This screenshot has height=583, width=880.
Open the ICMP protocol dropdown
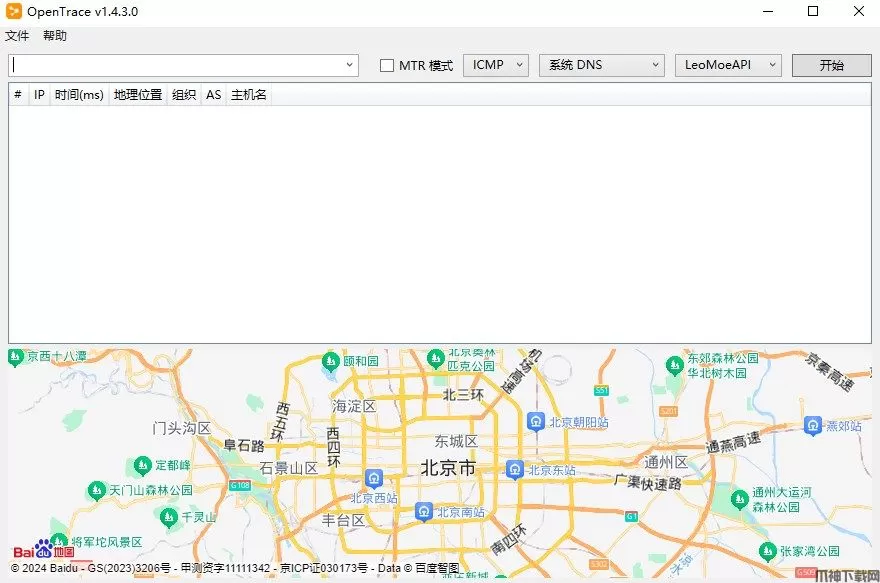tap(496, 65)
